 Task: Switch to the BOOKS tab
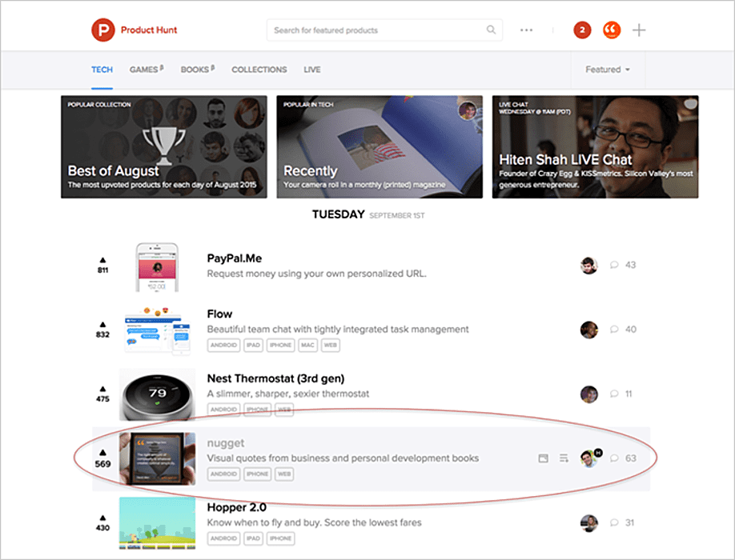[197, 70]
